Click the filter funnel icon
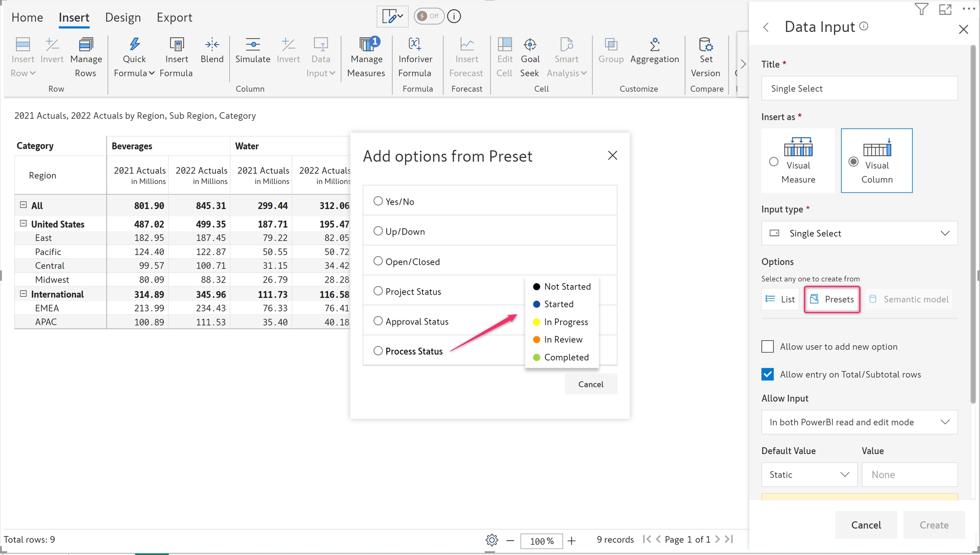 (x=921, y=9)
